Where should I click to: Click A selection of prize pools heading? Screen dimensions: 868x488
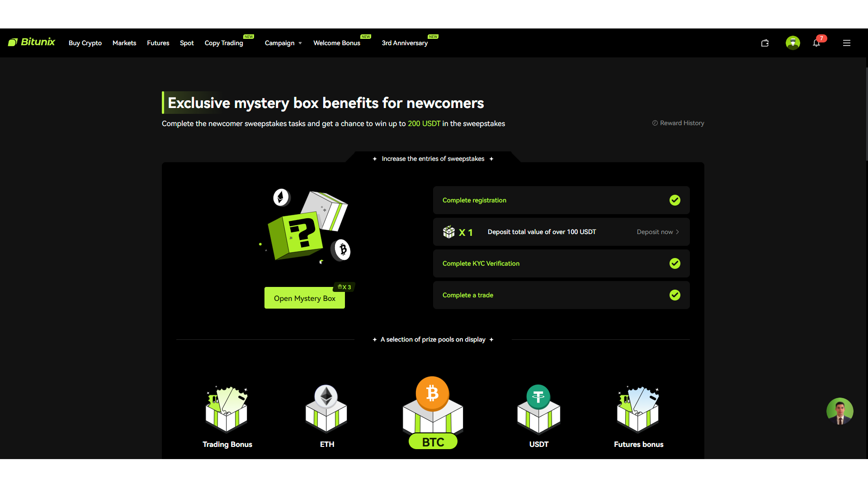(433, 339)
